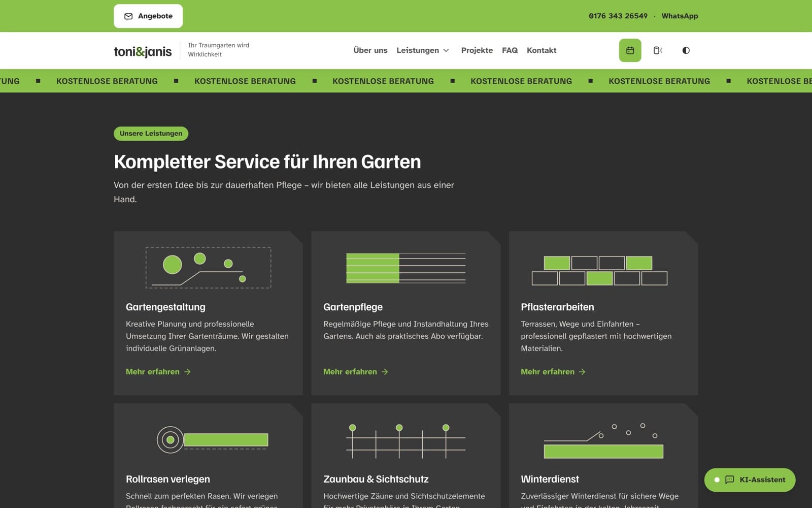Expand the Leistungen dropdown chevron
The image size is (812, 508).
[446, 50]
